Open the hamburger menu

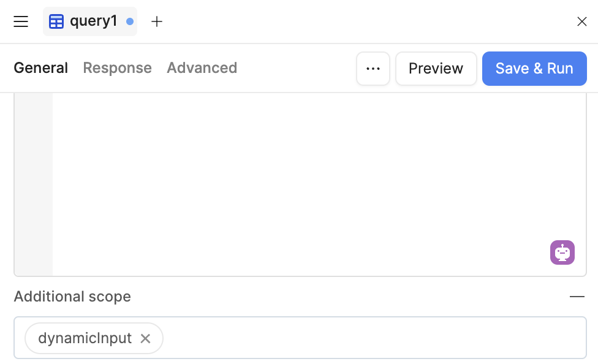coord(21,21)
